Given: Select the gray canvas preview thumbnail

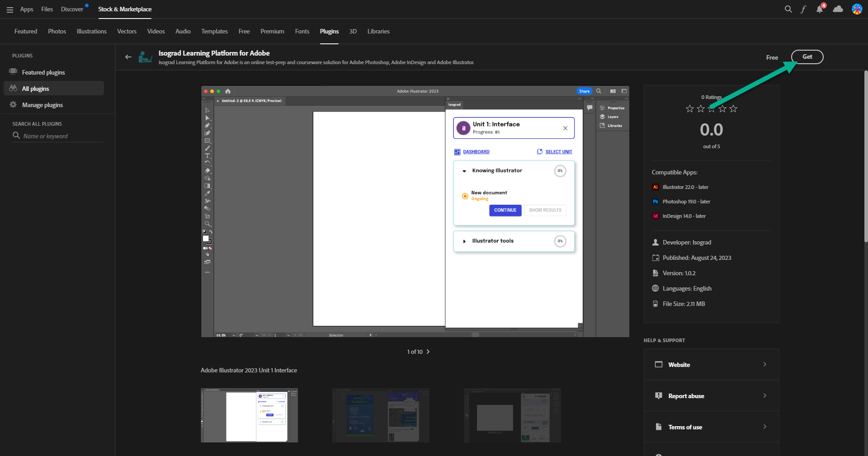Looking at the screenshot, I should point(512,415).
